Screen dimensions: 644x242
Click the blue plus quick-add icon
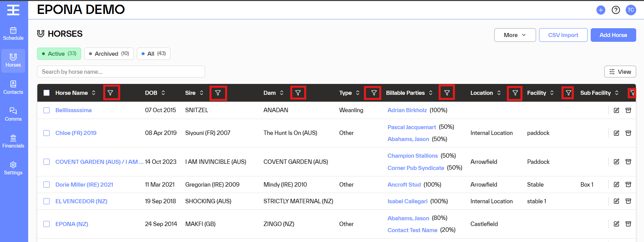[601, 10]
